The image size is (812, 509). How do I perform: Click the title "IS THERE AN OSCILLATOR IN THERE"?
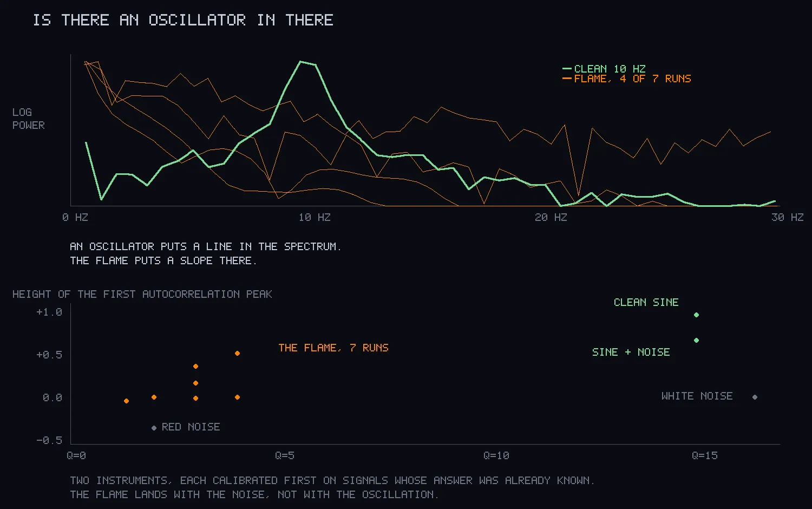(x=183, y=20)
